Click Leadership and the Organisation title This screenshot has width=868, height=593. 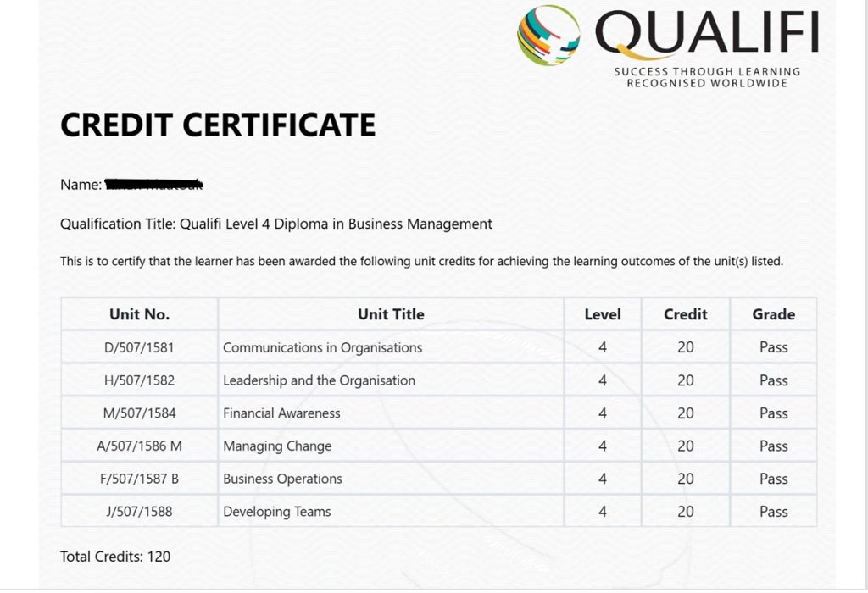[x=320, y=380]
